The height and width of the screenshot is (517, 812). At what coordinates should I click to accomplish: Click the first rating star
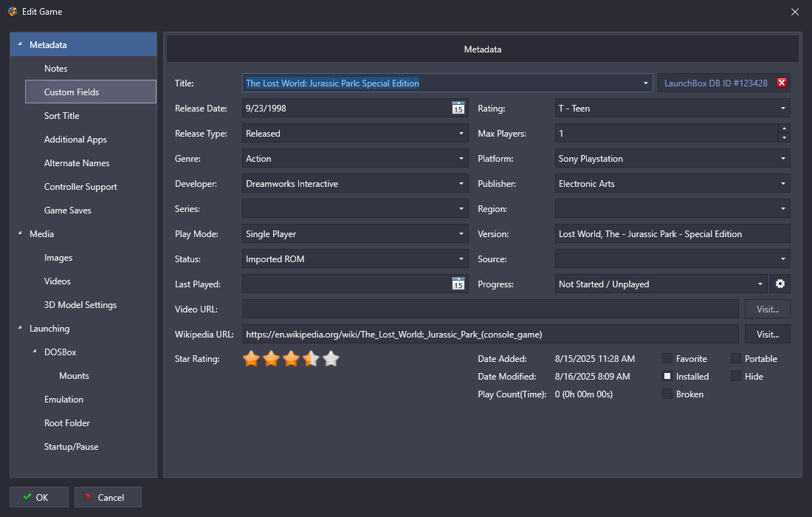click(251, 358)
